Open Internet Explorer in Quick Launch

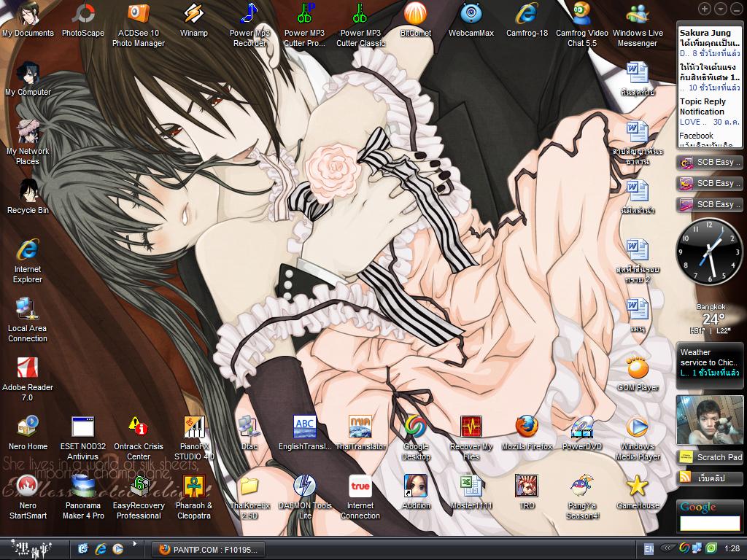coord(101,549)
